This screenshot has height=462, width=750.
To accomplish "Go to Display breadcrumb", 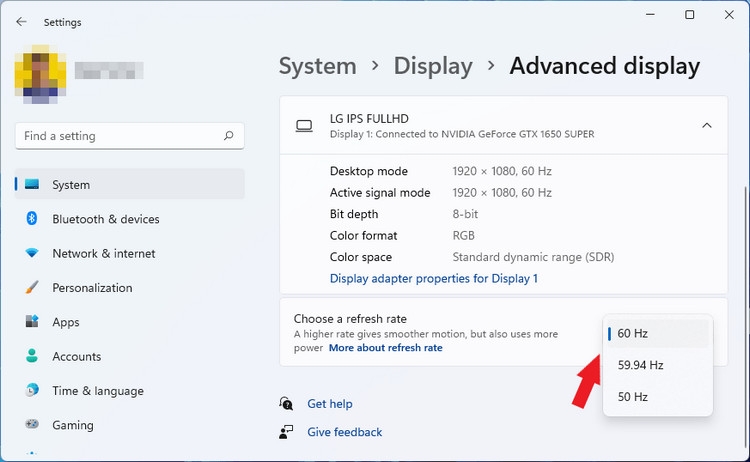I will [433, 66].
